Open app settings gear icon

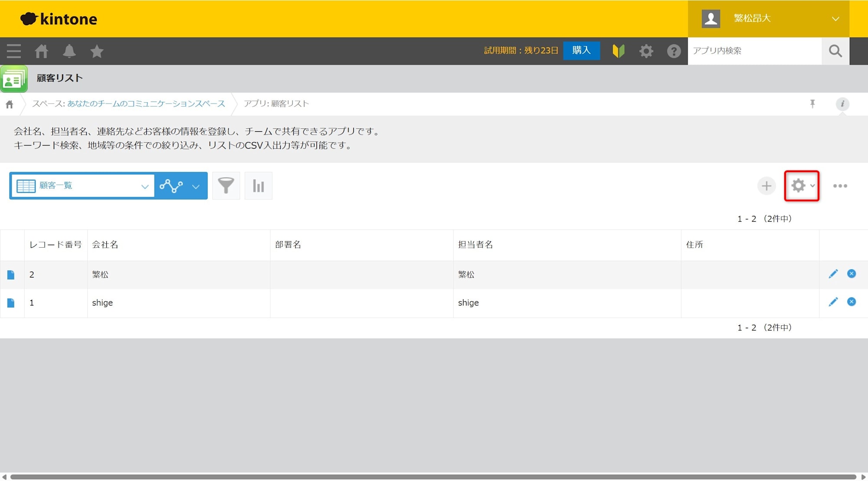[x=798, y=186]
